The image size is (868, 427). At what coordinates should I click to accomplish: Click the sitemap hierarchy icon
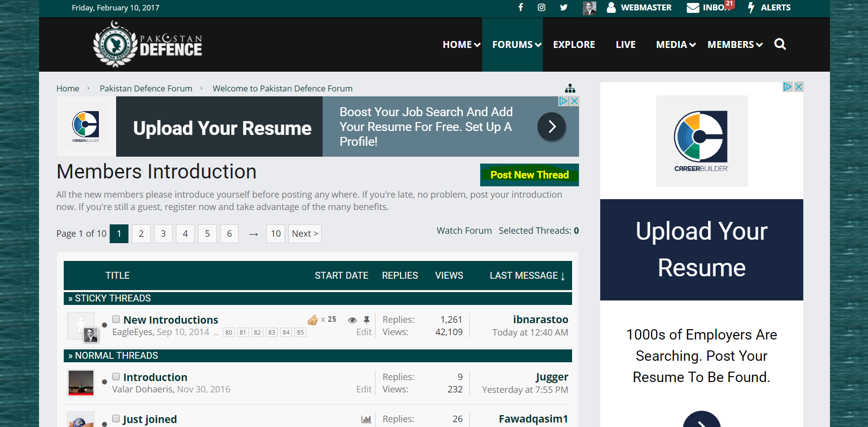[570, 88]
